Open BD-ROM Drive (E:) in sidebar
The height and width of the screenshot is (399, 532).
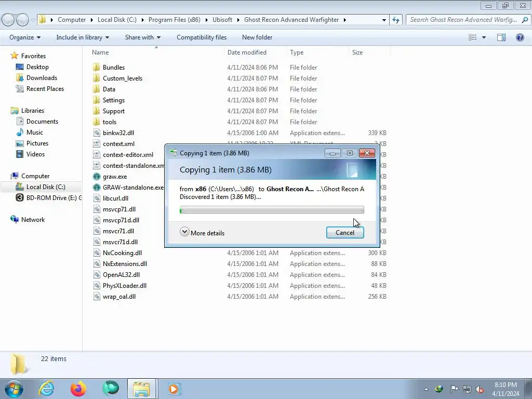point(49,198)
